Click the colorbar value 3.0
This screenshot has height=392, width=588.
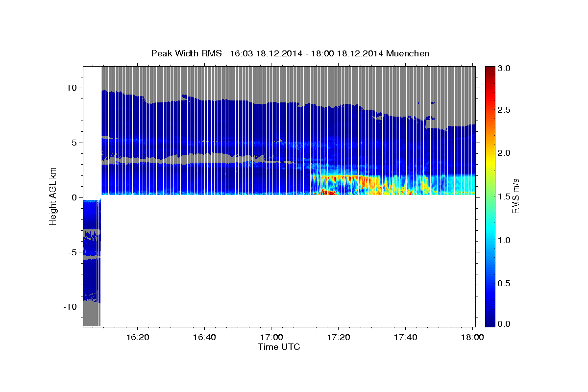(505, 69)
